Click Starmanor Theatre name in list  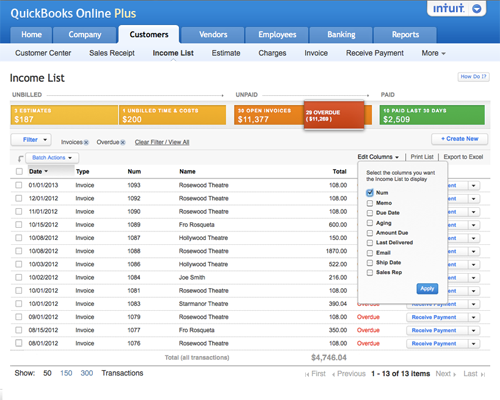(x=203, y=304)
